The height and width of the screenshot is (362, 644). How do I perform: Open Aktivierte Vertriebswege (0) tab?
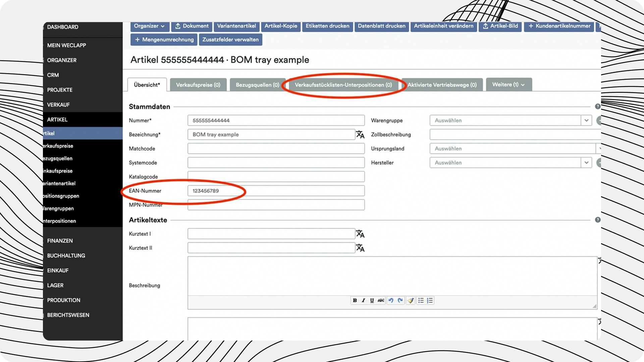click(442, 85)
